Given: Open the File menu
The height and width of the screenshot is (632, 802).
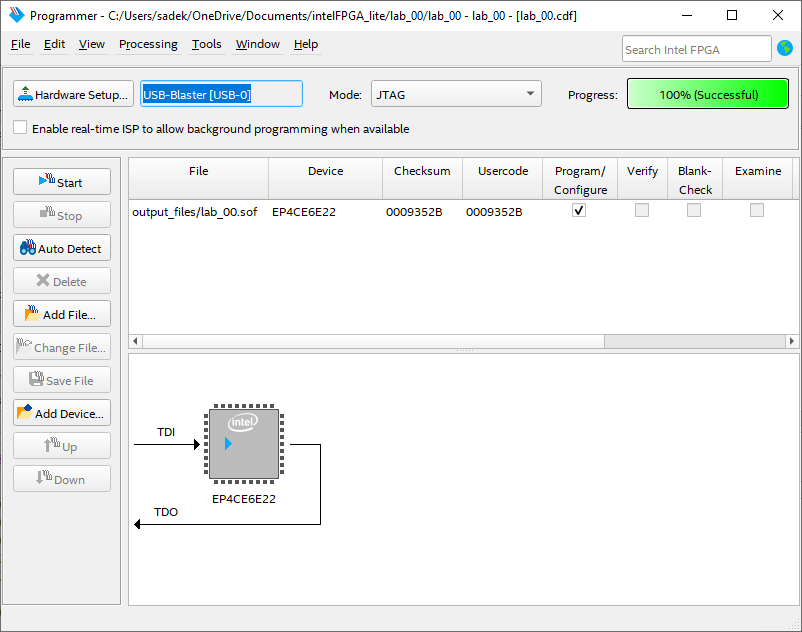Looking at the screenshot, I should (x=20, y=44).
